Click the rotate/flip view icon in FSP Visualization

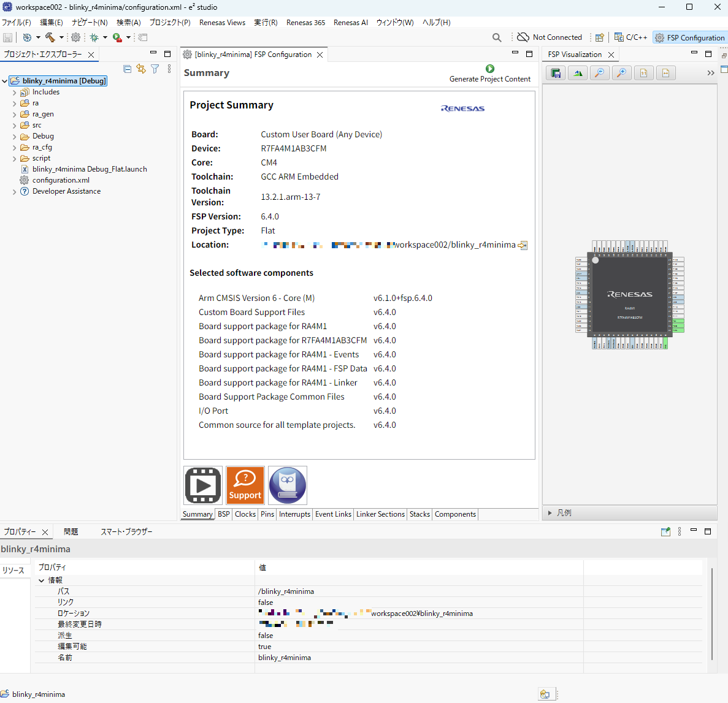(578, 74)
